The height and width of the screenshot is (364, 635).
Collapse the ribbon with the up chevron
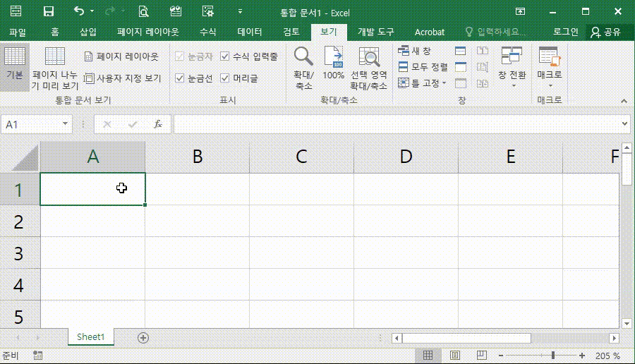pos(624,101)
